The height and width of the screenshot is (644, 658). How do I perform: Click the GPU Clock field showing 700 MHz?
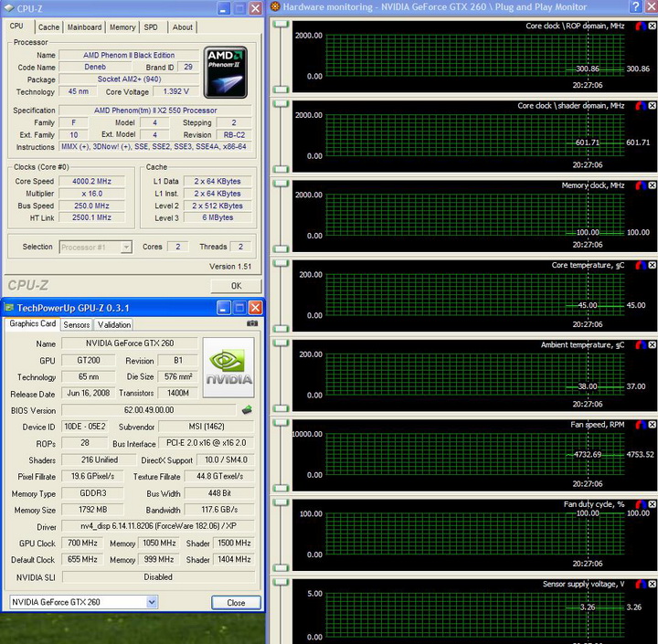point(82,543)
